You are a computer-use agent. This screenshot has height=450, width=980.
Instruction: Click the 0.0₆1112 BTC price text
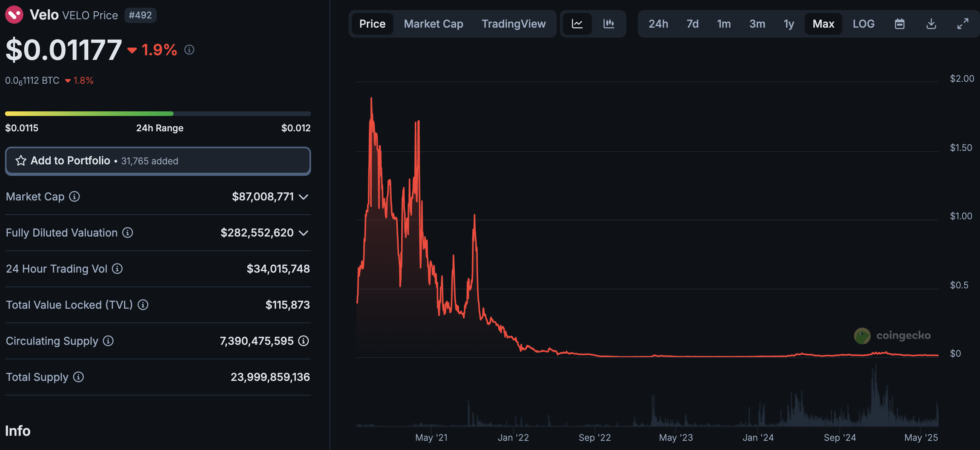click(x=32, y=81)
